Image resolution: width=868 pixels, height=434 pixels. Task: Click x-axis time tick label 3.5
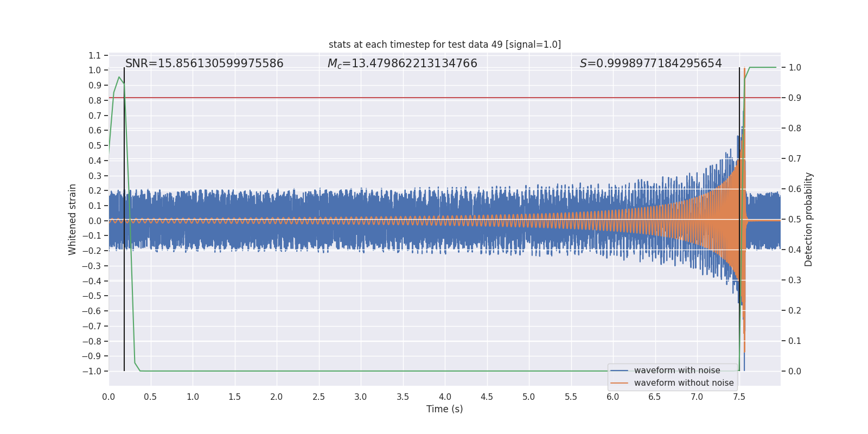pos(403,397)
